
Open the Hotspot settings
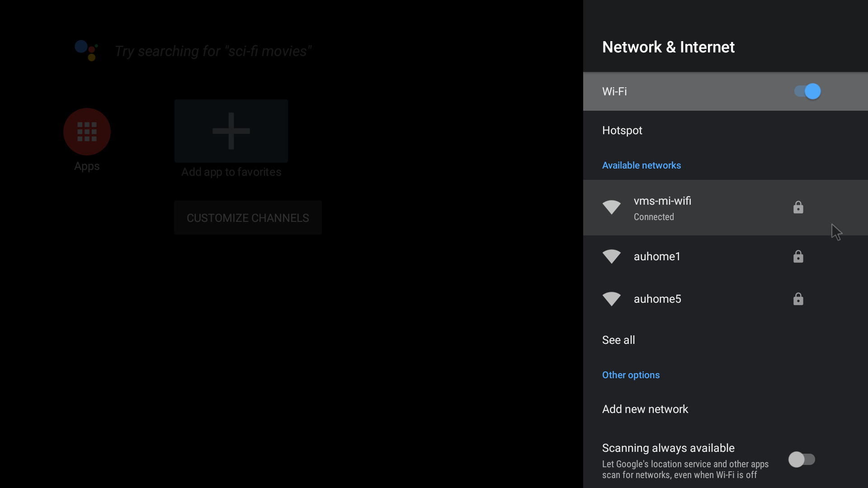(x=622, y=130)
